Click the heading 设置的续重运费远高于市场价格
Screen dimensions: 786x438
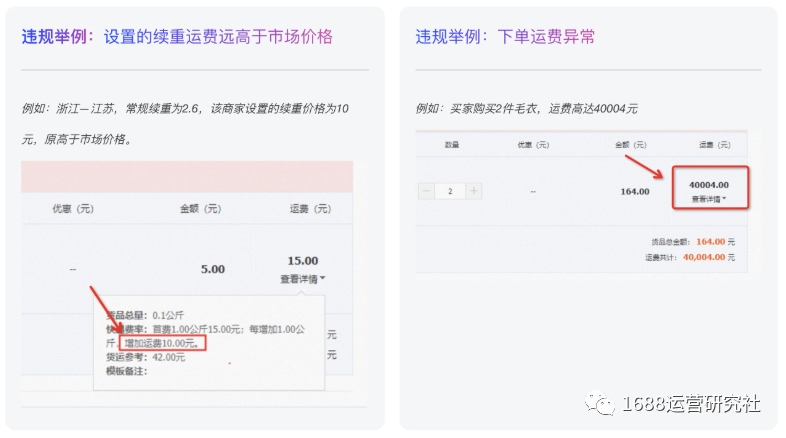(x=218, y=37)
